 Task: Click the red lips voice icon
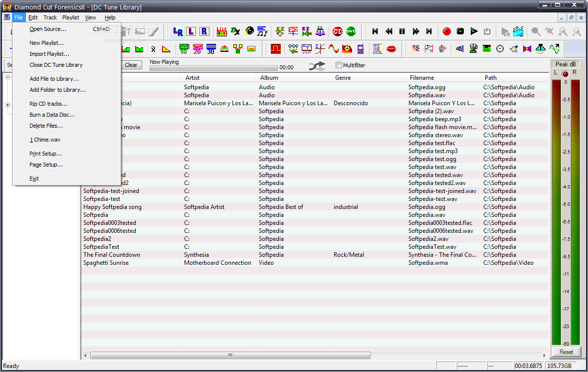[391, 49]
